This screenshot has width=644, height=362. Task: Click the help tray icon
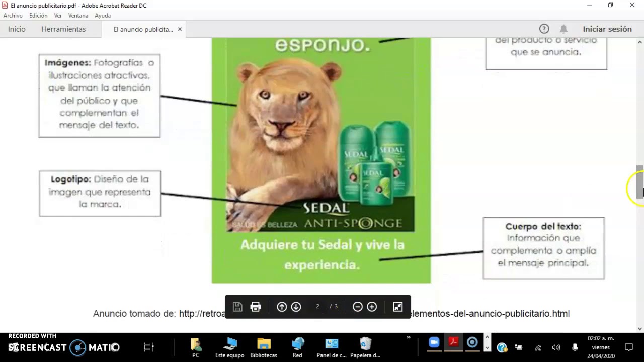(x=502, y=347)
